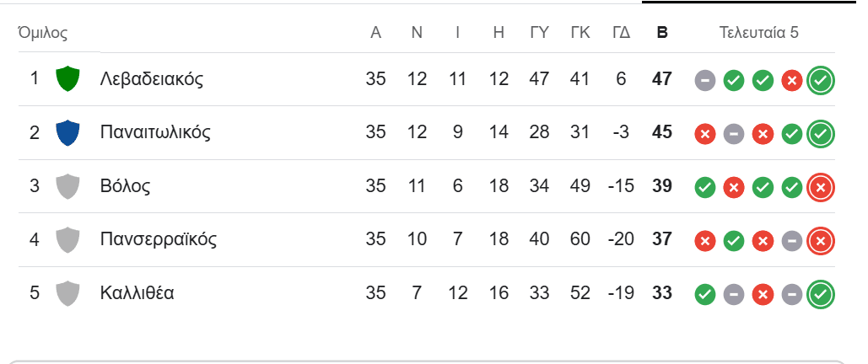Click Καλλιθέα oldest win green checkmark icon

point(705,294)
